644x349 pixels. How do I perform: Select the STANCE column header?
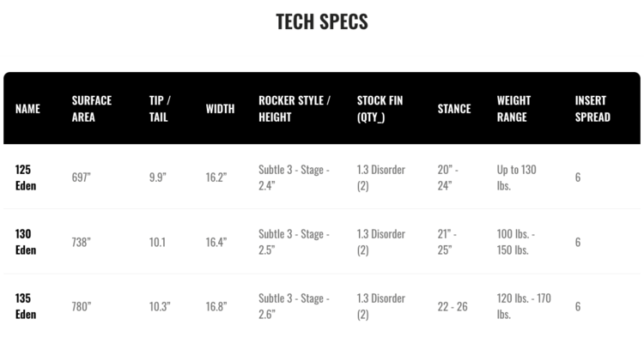(x=454, y=109)
